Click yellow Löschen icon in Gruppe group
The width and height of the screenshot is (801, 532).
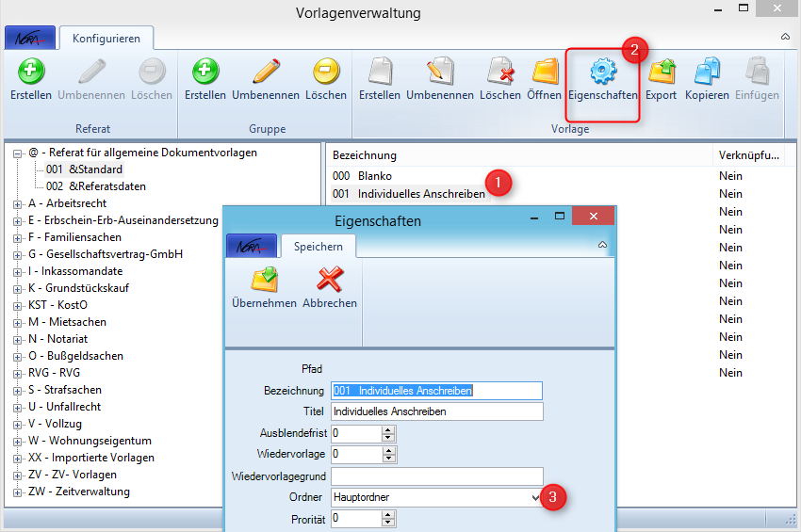click(325, 73)
